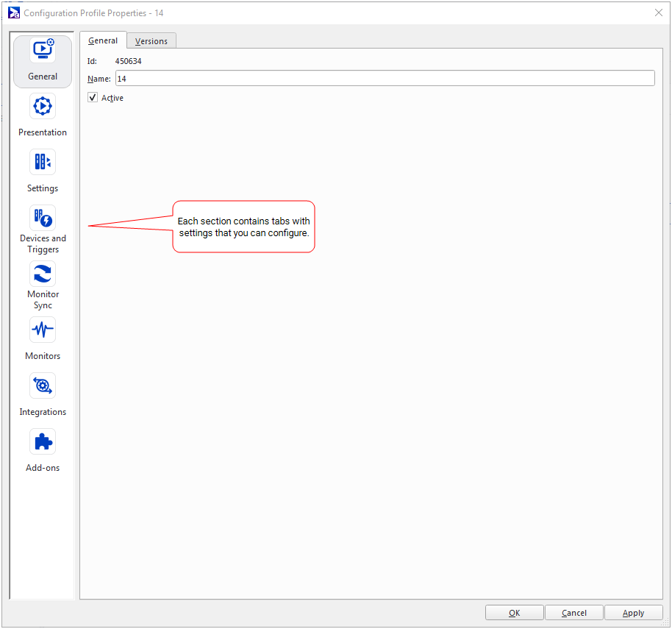Close the Configuration Profile Properties window

(658, 13)
